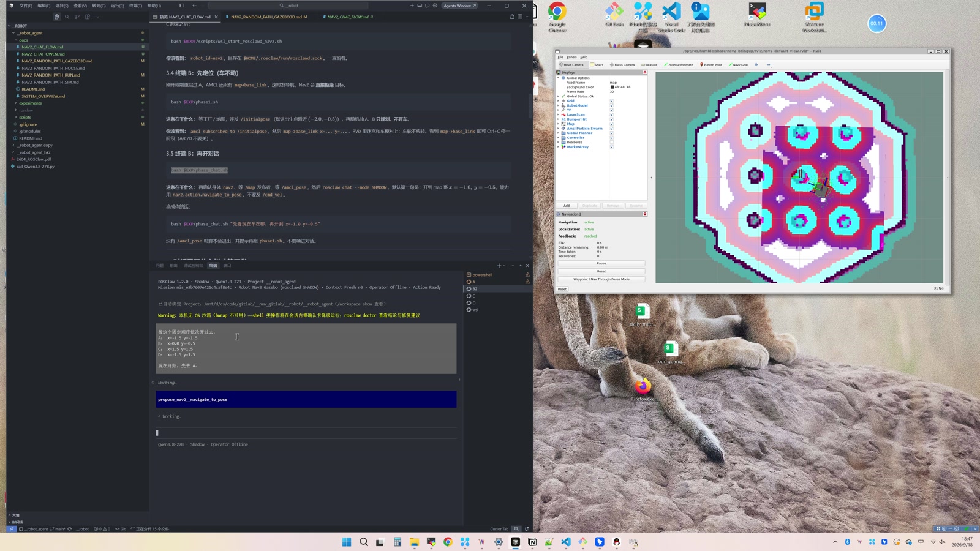980x551 pixels.
Task: Click Add button in RViz Displays panel
Action: [567, 206]
